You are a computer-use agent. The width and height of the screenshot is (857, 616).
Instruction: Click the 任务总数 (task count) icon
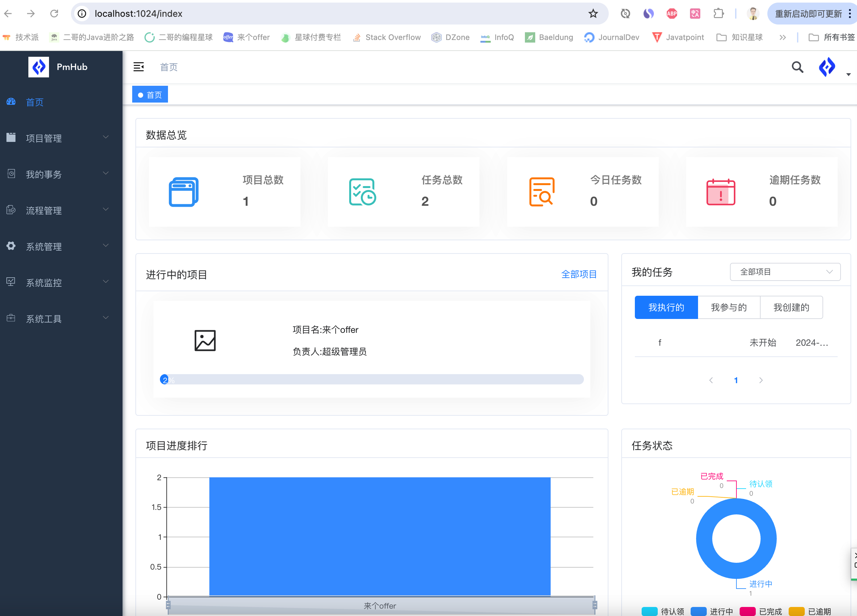click(x=363, y=191)
